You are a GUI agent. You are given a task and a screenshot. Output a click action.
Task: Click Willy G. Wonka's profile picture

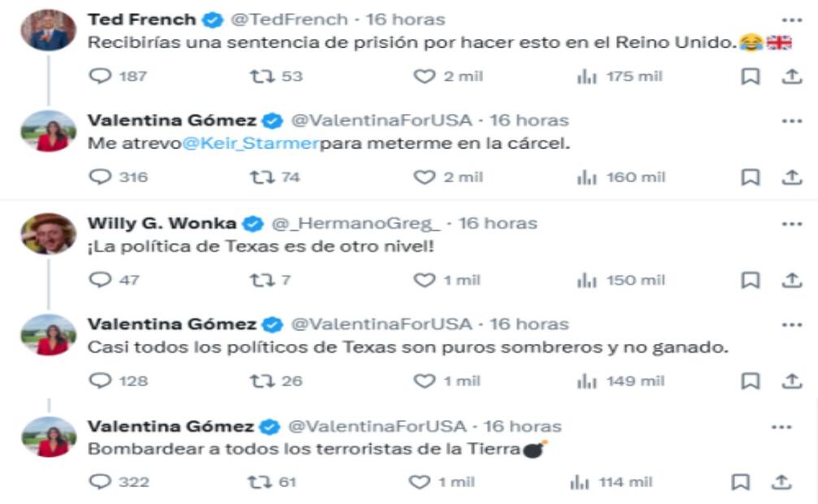click(48, 234)
